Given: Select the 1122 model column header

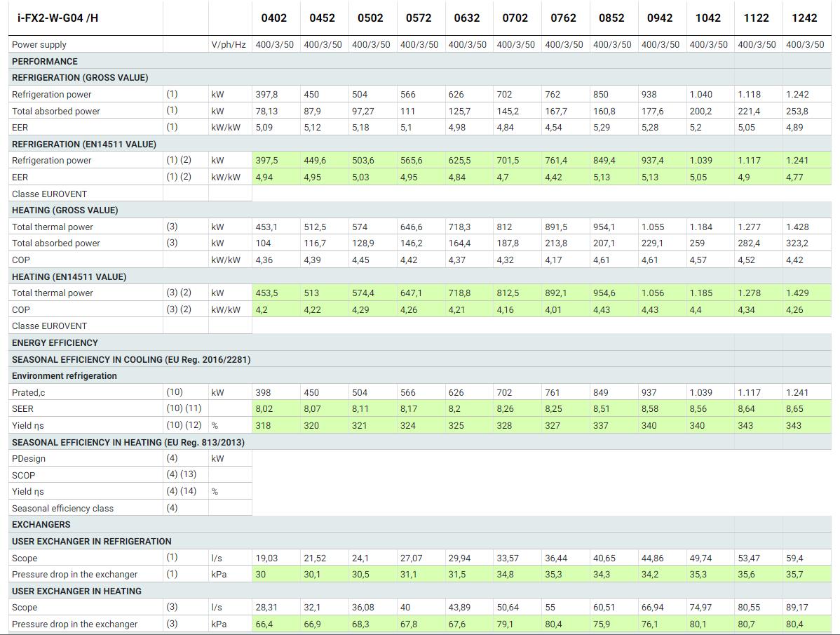Looking at the screenshot, I should 756,18.
